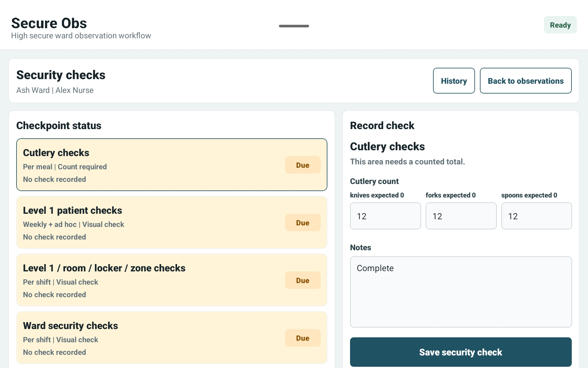The height and width of the screenshot is (368, 588).
Task: Click the 'Checkpoint status' heading
Action: [59, 125]
